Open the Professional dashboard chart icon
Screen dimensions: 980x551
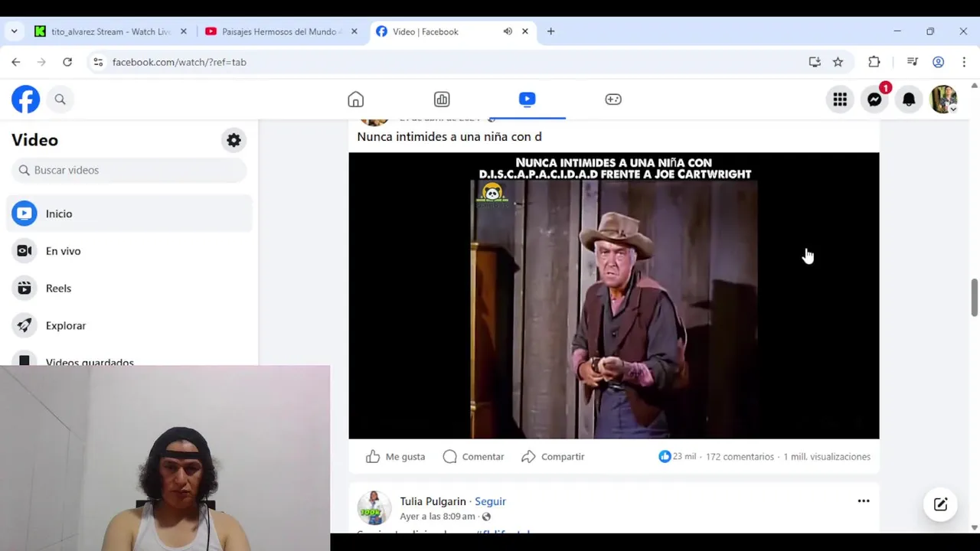442,99
